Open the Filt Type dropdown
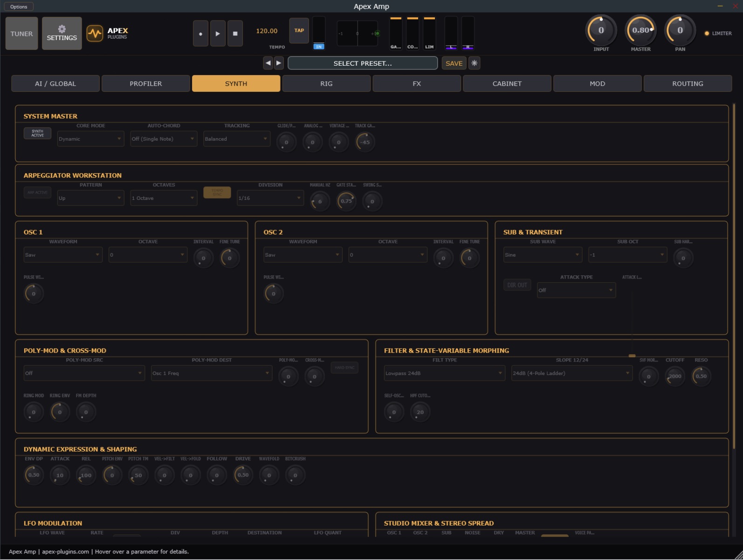The height and width of the screenshot is (560, 743). coord(445,373)
